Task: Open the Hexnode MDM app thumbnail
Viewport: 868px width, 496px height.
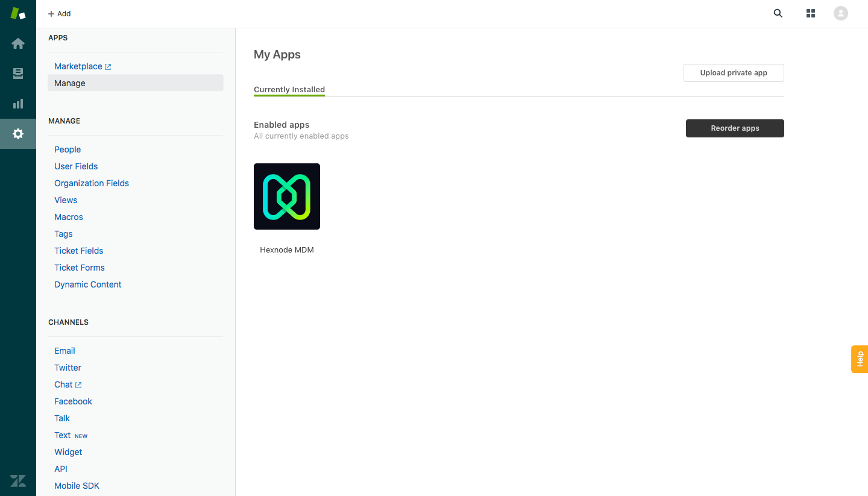Action: point(287,196)
